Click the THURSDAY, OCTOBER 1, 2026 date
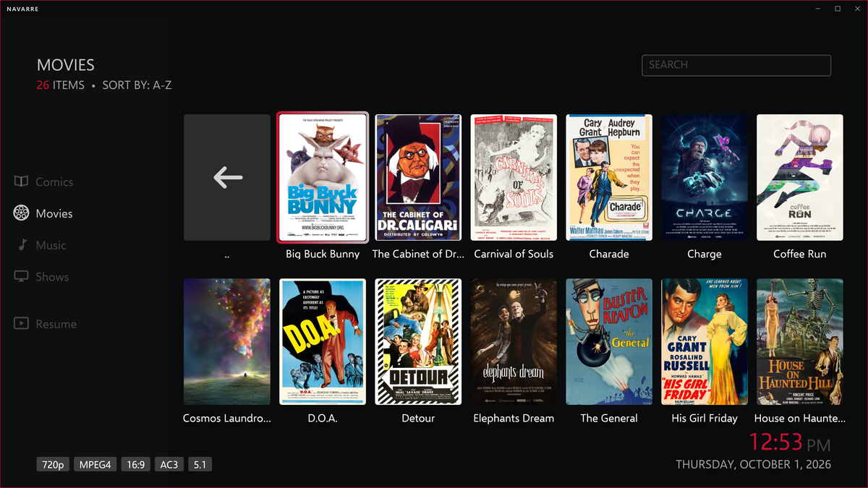Image resolution: width=868 pixels, height=488 pixels. pos(754,465)
